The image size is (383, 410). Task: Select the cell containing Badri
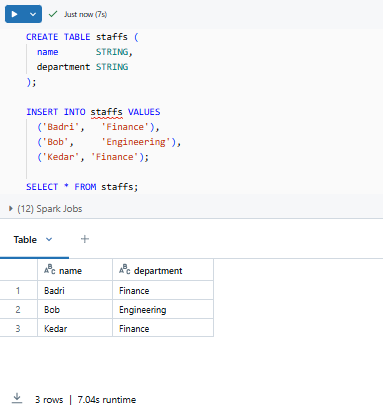(x=75, y=290)
